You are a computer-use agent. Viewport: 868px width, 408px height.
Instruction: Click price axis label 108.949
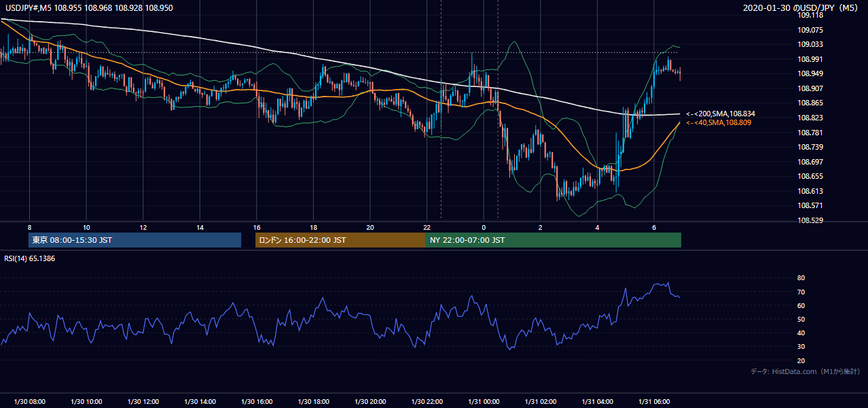point(810,73)
